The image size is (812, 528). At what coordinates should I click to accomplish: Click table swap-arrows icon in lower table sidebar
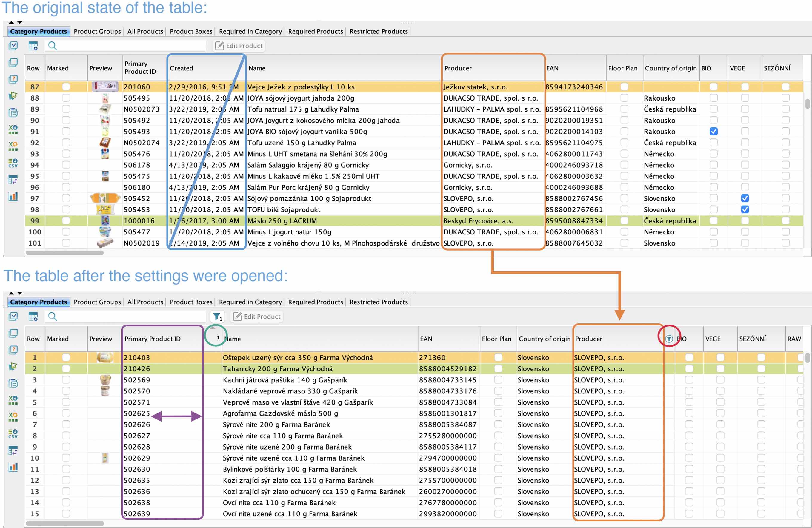click(x=13, y=450)
